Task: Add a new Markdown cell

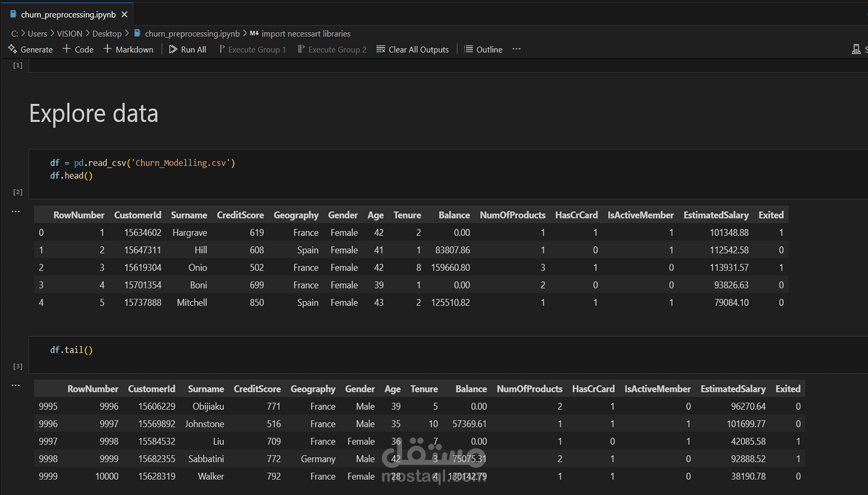Action: [128, 49]
